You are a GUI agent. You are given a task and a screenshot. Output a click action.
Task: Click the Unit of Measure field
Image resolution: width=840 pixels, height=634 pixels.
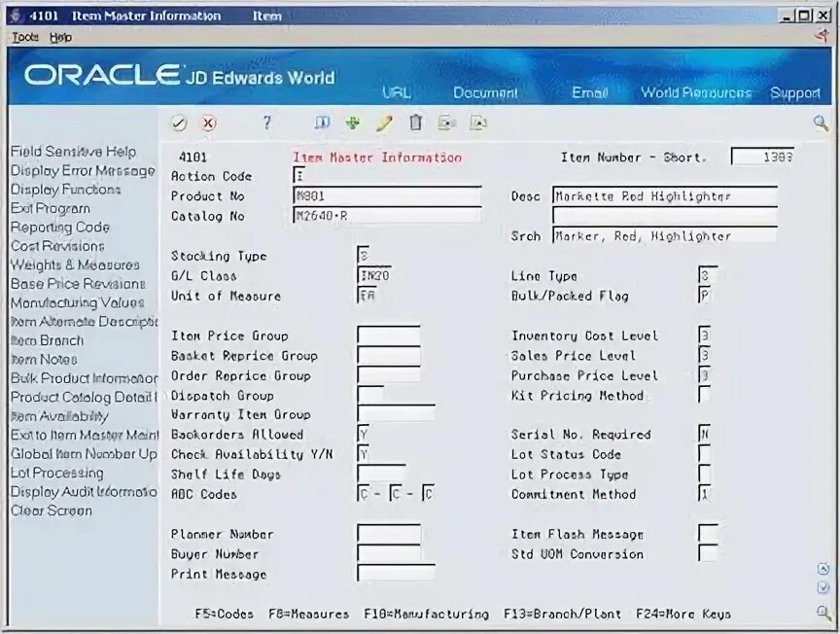tap(367, 296)
